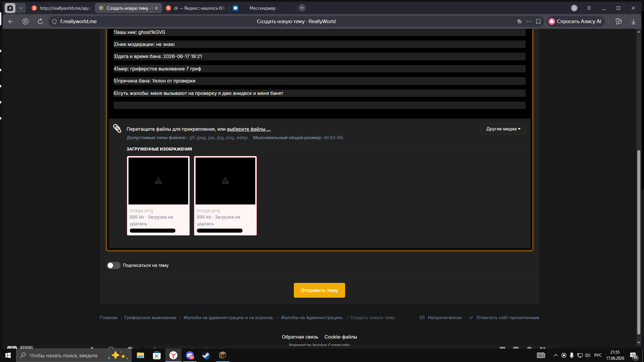Switch the РУС input language
The height and width of the screenshot is (362, 644).
[598, 355]
